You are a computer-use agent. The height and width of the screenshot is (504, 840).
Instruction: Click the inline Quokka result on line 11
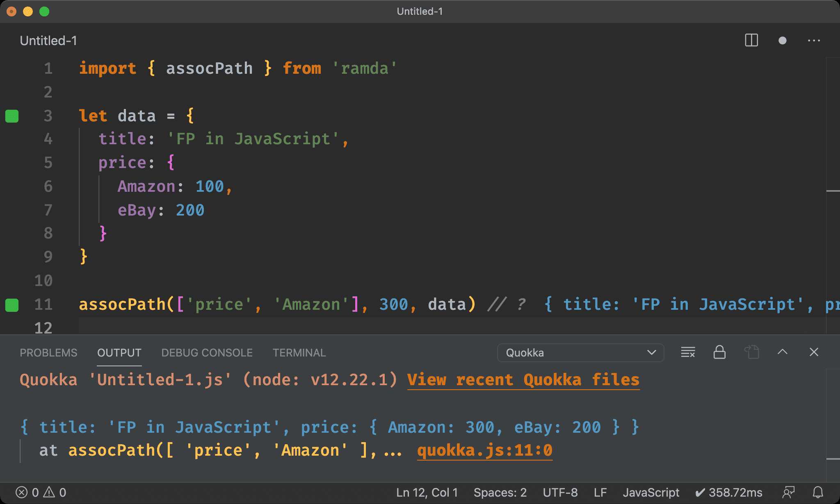coord(692,304)
